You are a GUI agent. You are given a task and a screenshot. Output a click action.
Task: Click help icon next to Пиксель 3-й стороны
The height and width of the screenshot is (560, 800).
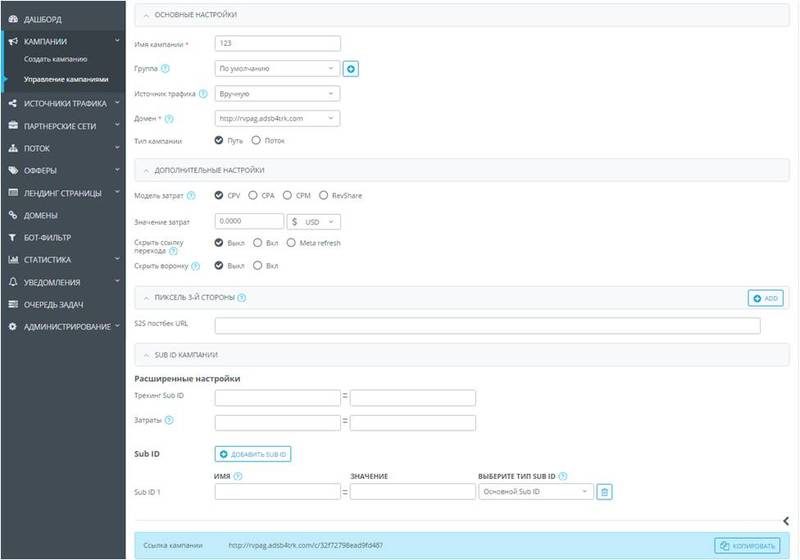(242, 298)
